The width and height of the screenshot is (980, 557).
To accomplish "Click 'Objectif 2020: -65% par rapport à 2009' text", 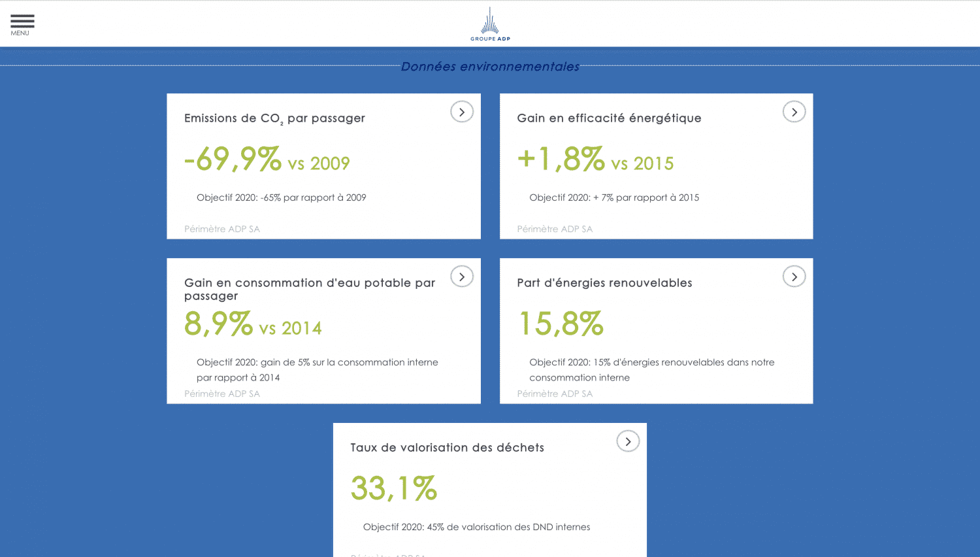I will (281, 197).
